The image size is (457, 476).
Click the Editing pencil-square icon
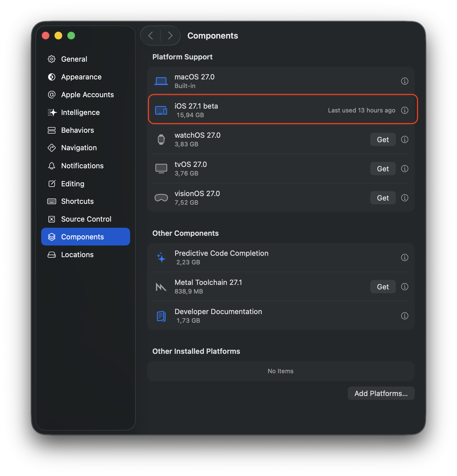click(52, 184)
